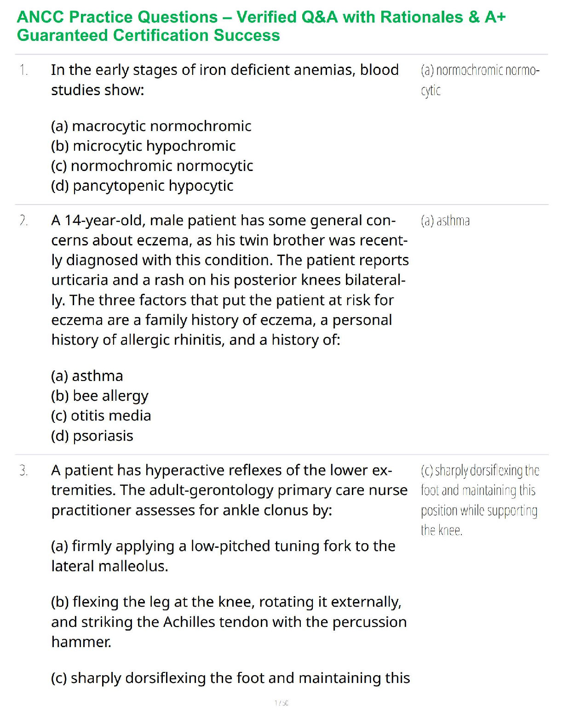Click the green ANCC Practice Questions title
Image resolution: width=563 pixels, height=728 pixels.
coord(261,26)
